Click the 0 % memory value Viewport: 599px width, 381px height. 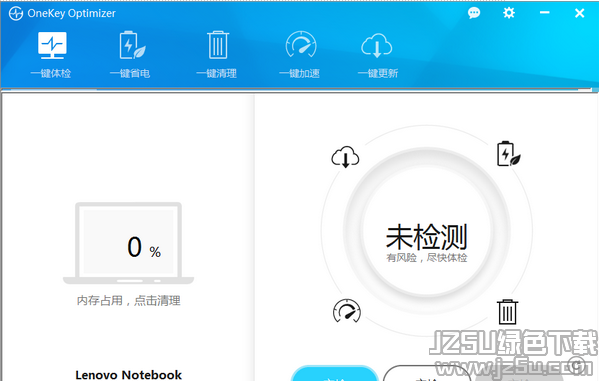pos(144,247)
